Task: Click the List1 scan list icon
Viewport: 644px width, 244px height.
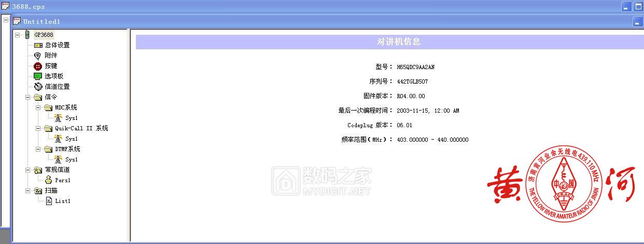Action: pyautogui.click(x=49, y=201)
